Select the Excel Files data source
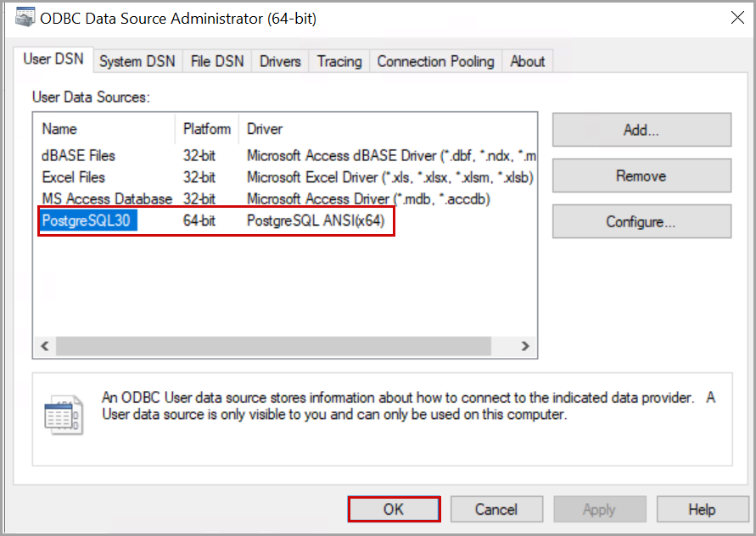 [74, 177]
